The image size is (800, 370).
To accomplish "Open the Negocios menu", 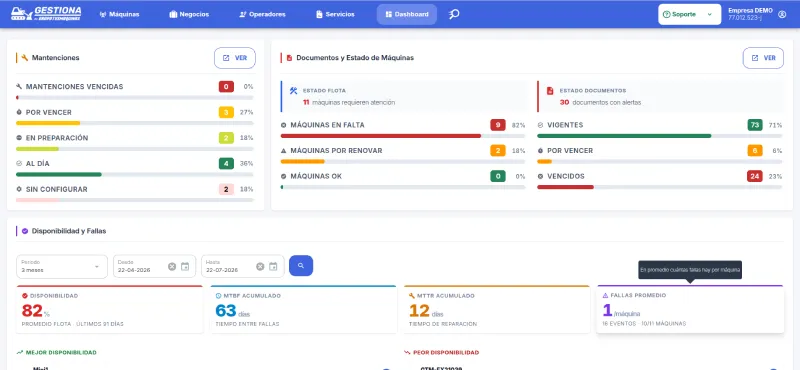I will pos(189,14).
